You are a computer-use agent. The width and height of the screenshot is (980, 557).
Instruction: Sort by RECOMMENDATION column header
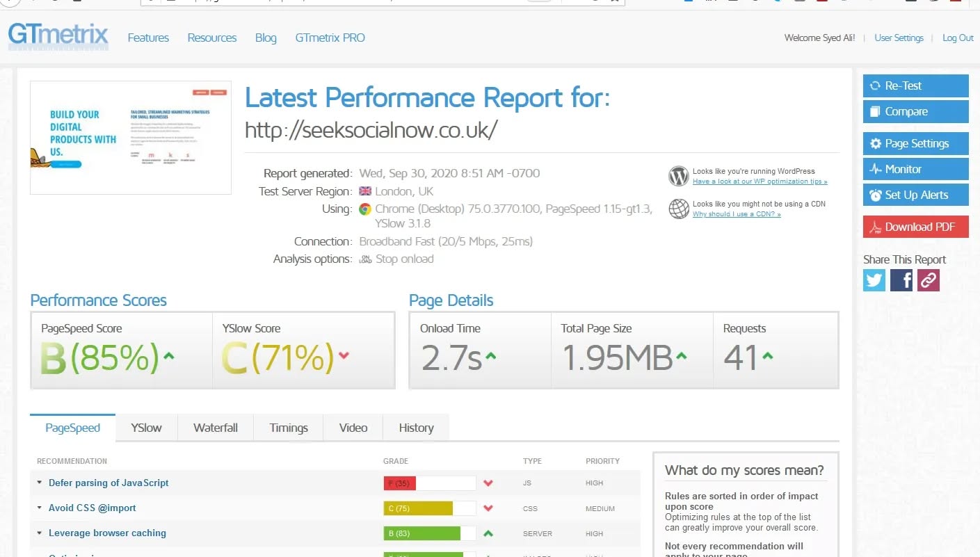[72, 461]
